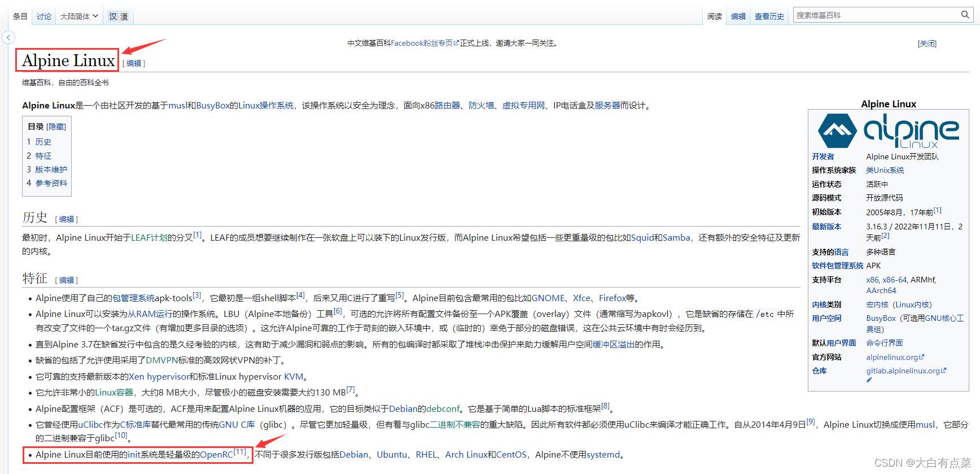The image size is (980, 474).
Task: Open the RHEL link
Action: click(x=426, y=454)
